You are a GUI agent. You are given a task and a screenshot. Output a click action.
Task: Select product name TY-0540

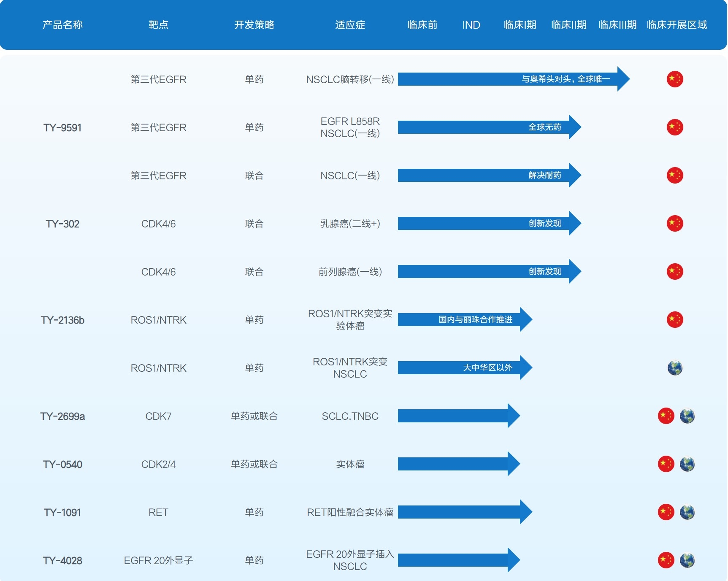click(x=62, y=464)
